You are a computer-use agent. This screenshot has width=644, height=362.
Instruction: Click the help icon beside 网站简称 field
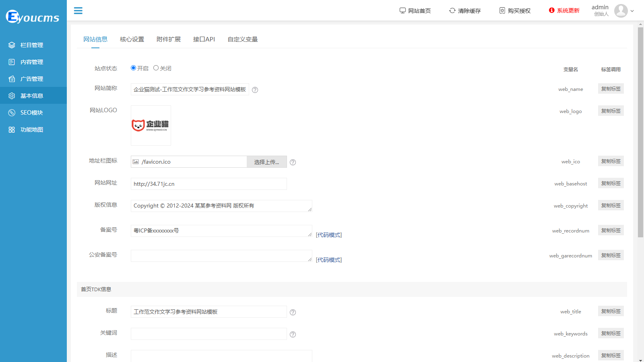(x=255, y=90)
